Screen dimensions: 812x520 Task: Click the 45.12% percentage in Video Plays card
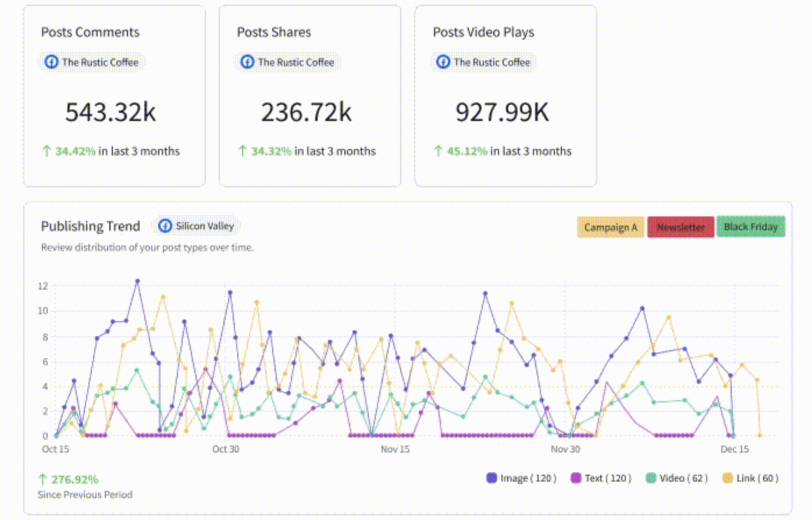click(467, 151)
